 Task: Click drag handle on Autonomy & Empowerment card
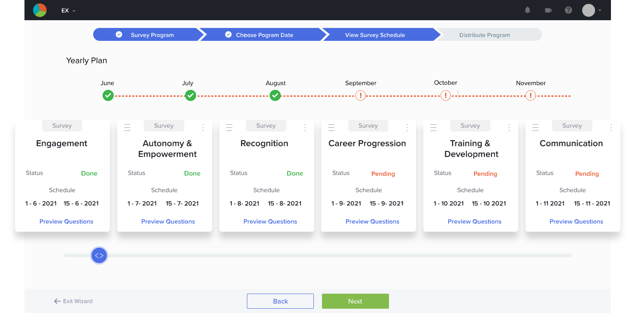click(x=127, y=127)
